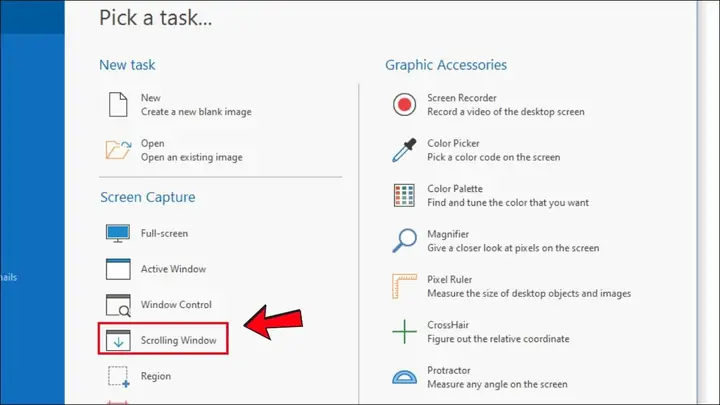720x405 pixels.
Task: Click the Pixel Ruler icon
Action: (x=404, y=286)
